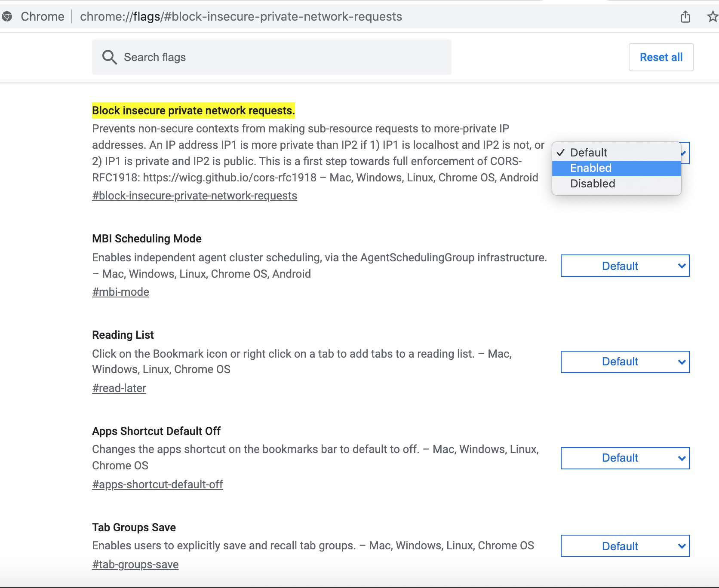Click the Chrome logo icon in address bar
This screenshot has width=719, height=588.
click(x=7, y=17)
